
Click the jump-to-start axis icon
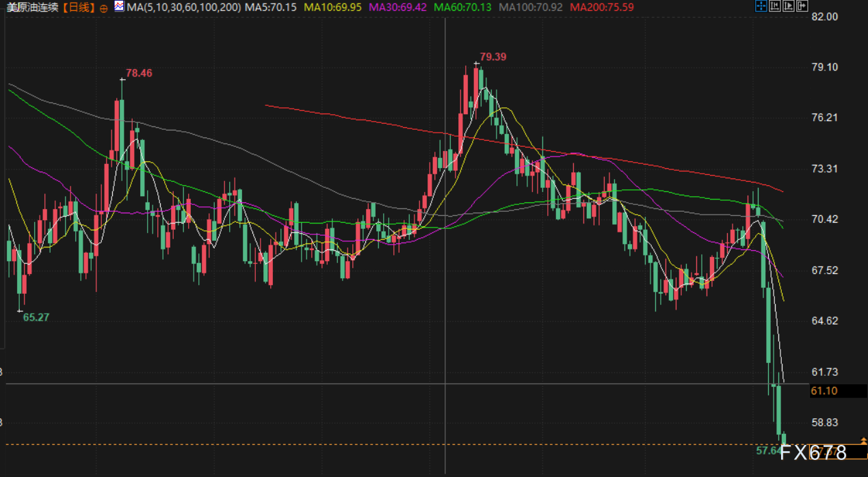coord(775,7)
